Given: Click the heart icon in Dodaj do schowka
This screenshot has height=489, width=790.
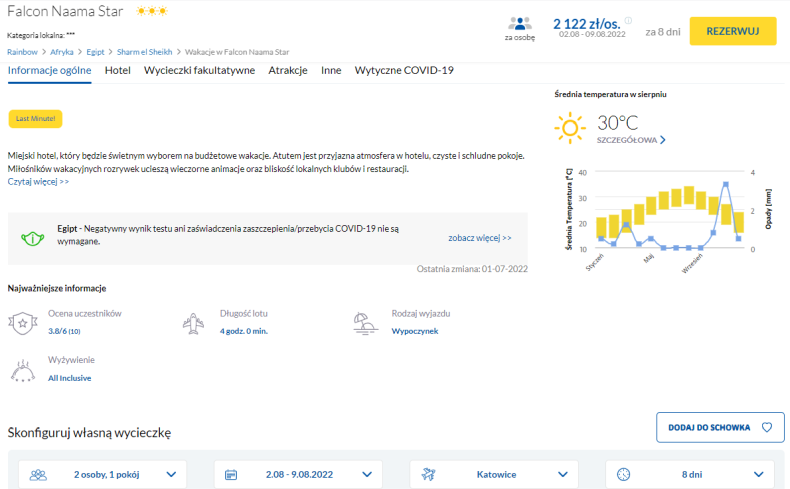Looking at the screenshot, I should pos(767,427).
